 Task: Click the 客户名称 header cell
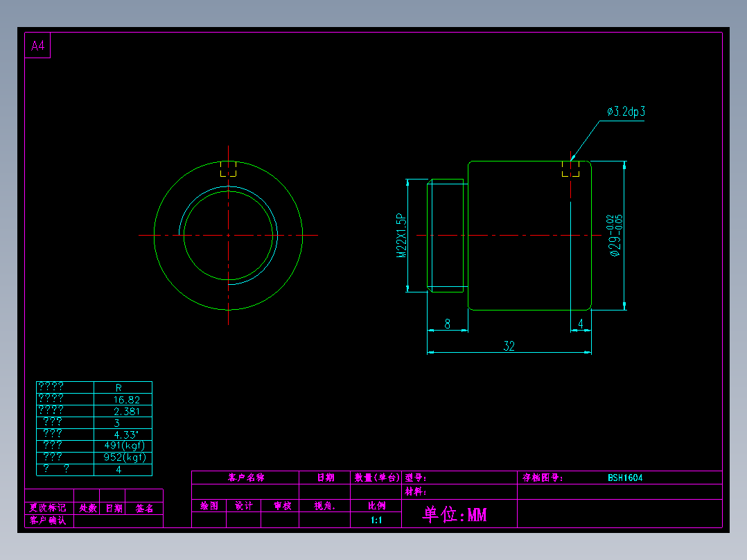point(246,478)
